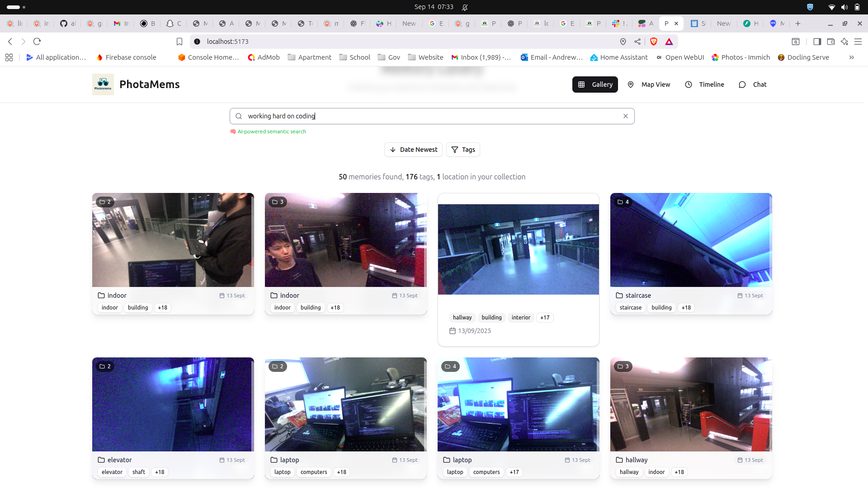The width and height of the screenshot is (868, 488).
Task: Expand +18 tags on staircase card
Action: click(686, 308)
